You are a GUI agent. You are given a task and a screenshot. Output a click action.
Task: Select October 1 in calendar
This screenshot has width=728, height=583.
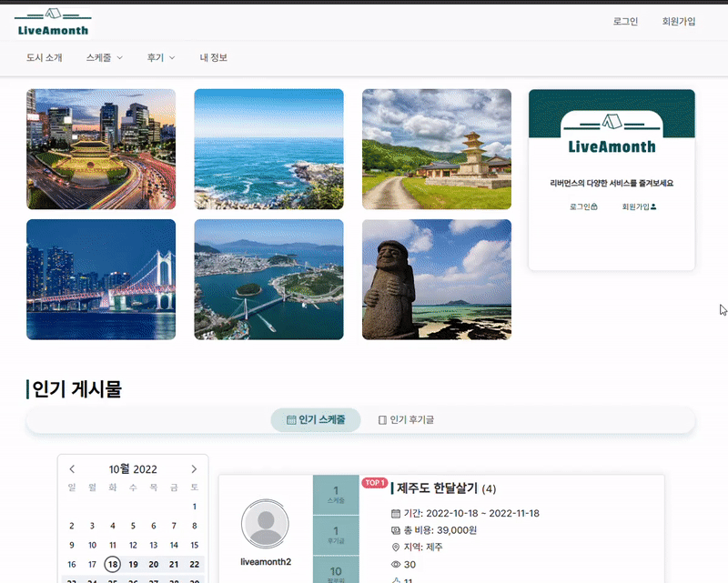pos(195,507)
